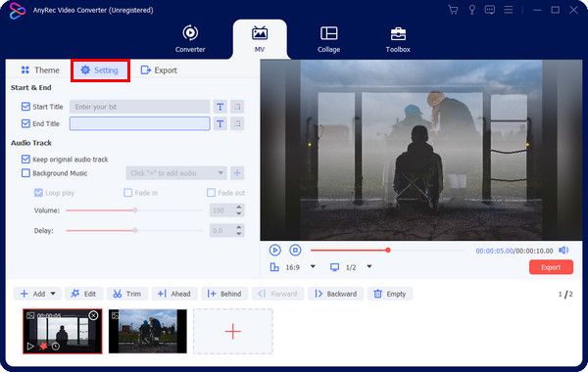Screen dimensions: 588x372
Task: Toggle the Fade out checkbox
Action: (211, 193)
